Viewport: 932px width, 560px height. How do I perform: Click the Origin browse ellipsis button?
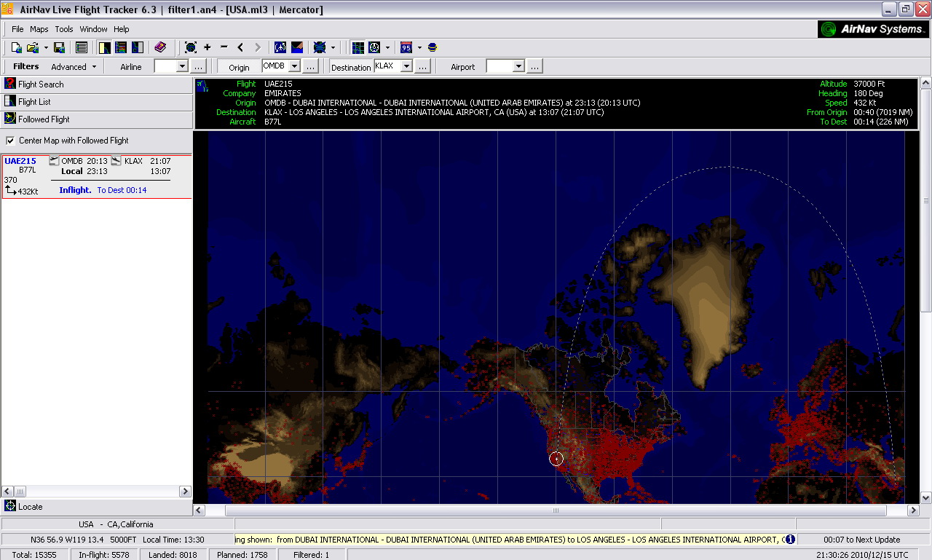311,66
